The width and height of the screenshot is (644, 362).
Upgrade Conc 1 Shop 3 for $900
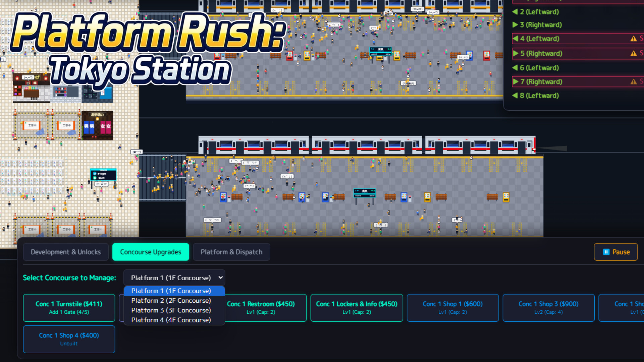[549, 308]
